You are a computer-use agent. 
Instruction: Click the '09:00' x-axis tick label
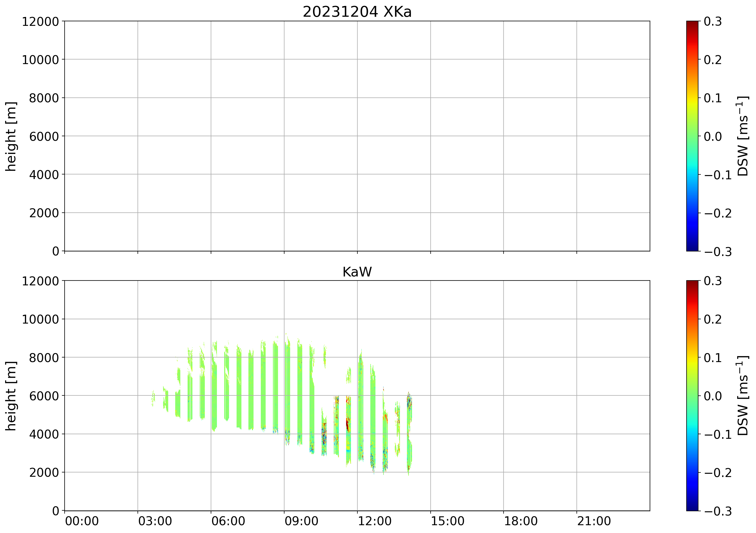pyautogui.click(x=301, y=521)
